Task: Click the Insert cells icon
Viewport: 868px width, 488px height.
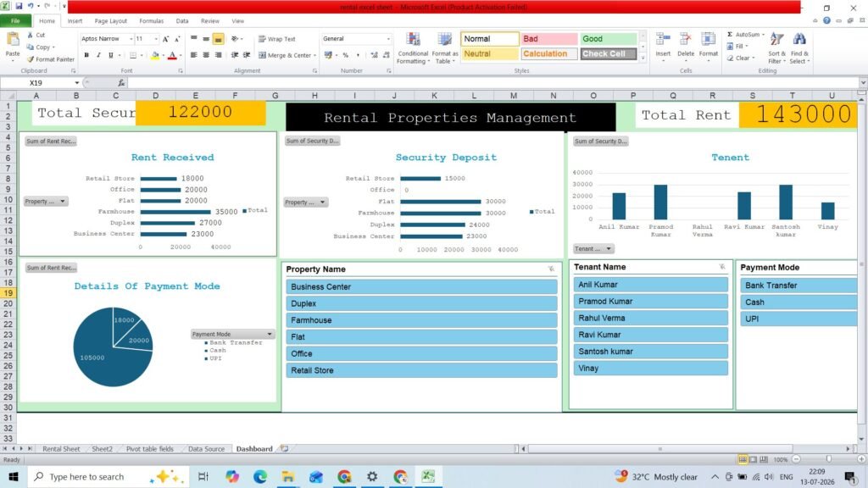Action: point(663,40)
